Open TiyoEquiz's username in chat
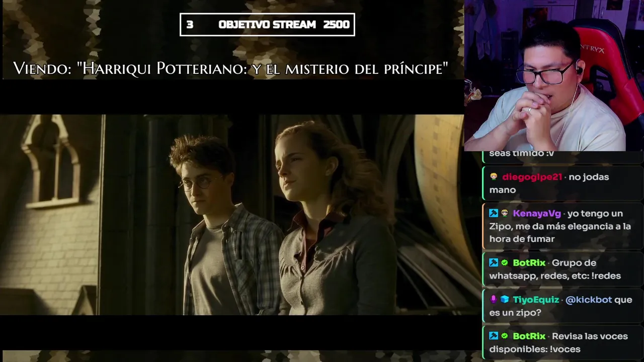The height and width of the screenshot is (362, 644). point(536,300)
